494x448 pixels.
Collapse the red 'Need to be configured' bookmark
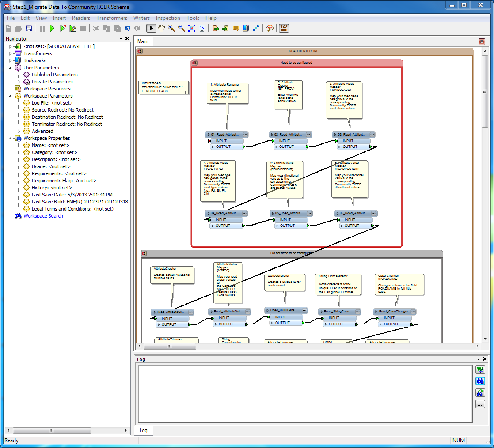(194, 63)
